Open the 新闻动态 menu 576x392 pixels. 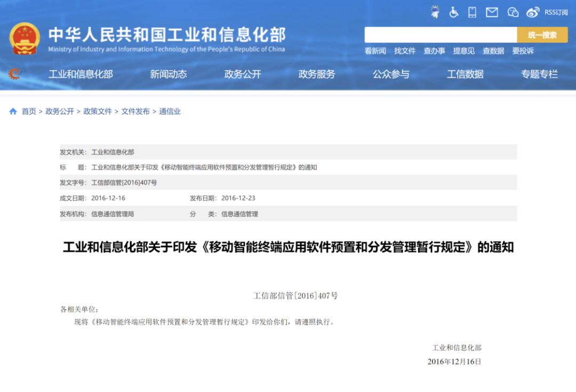(x=168, y=74)
